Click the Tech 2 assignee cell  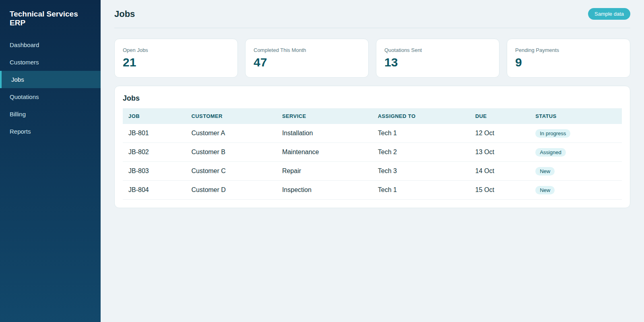click(387, 152)
